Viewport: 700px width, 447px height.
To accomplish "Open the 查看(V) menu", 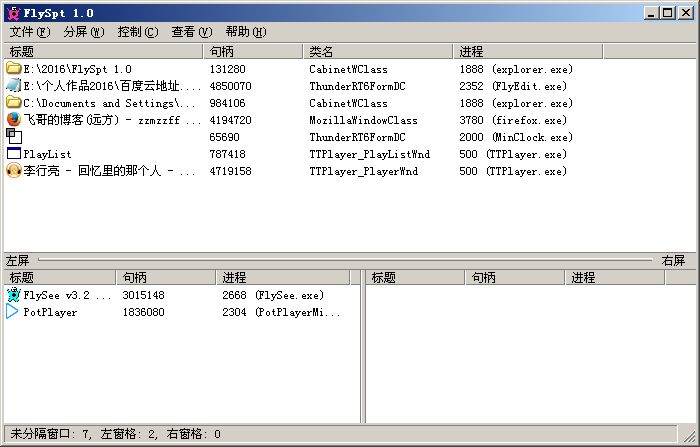I will tap(192, 32).
